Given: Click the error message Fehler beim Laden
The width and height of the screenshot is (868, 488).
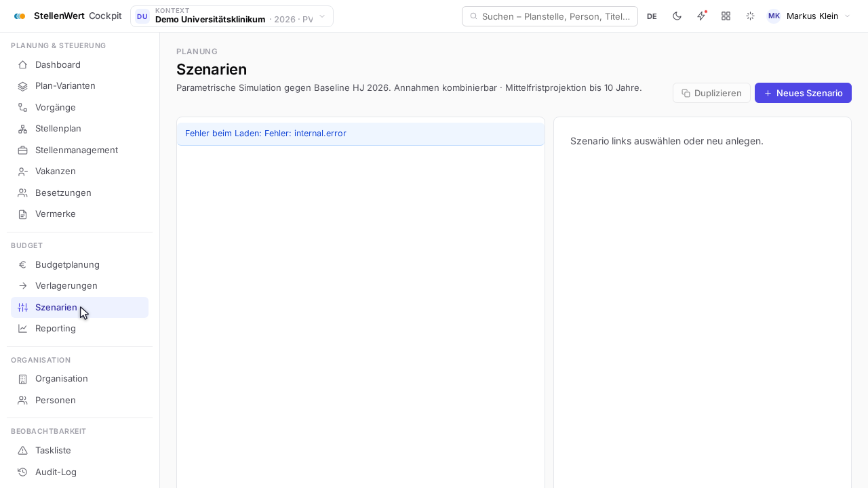Looking at the screenshot, I should 266,134.
